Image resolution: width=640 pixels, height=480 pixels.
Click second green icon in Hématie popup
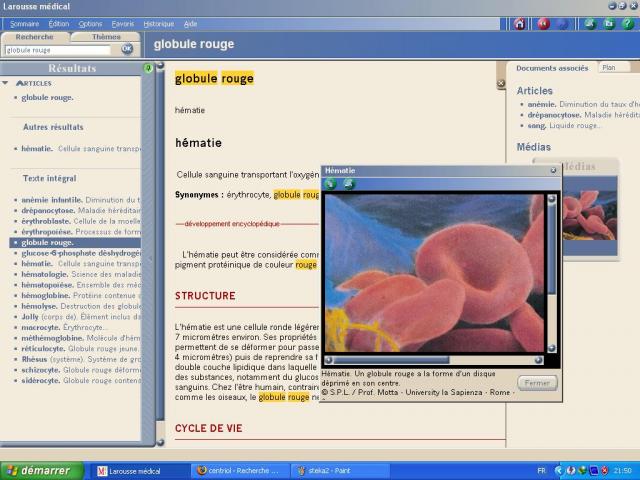348,184
